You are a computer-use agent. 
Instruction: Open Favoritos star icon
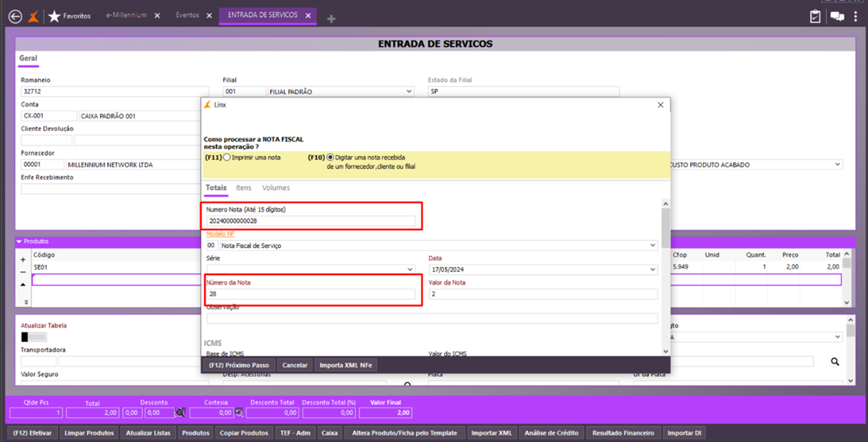click(x=54, y=16)
